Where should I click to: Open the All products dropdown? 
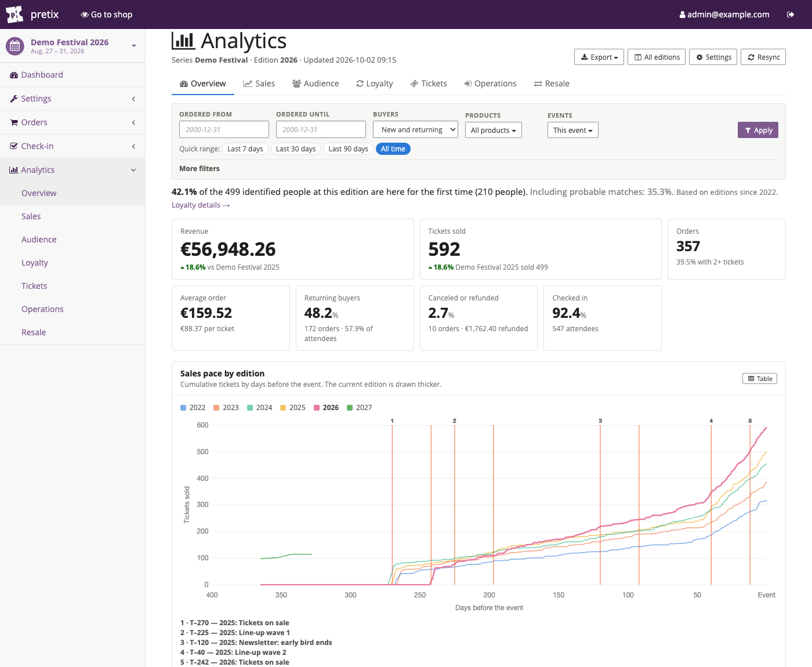[494, 130]
